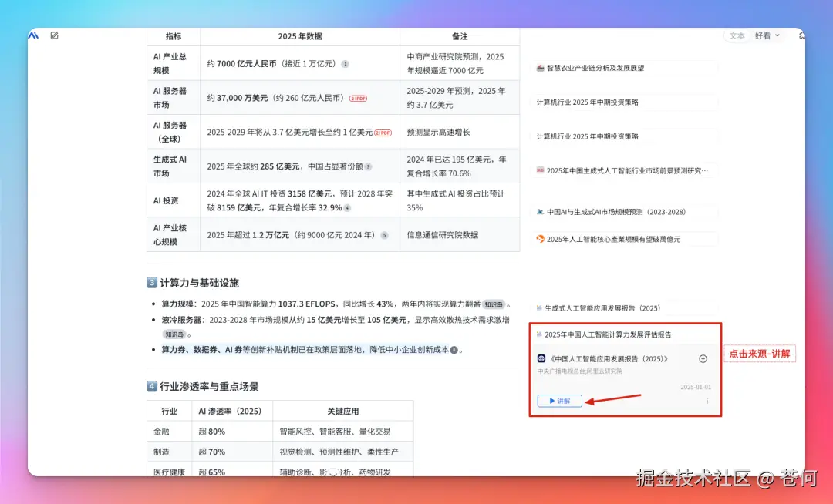Open source 中国AI与生成式AI市场规模预测（2023-2028）
833x504 pixels.
(x=615, y=212)
